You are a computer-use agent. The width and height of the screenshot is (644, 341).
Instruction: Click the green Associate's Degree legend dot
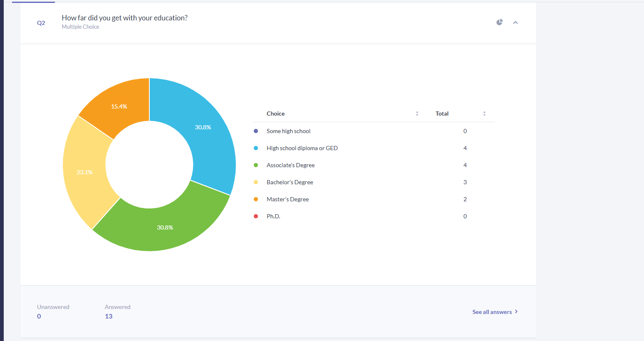(256, 165)
